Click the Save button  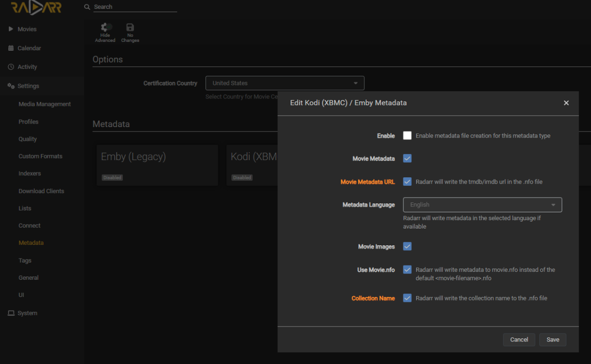pos(553,339)
